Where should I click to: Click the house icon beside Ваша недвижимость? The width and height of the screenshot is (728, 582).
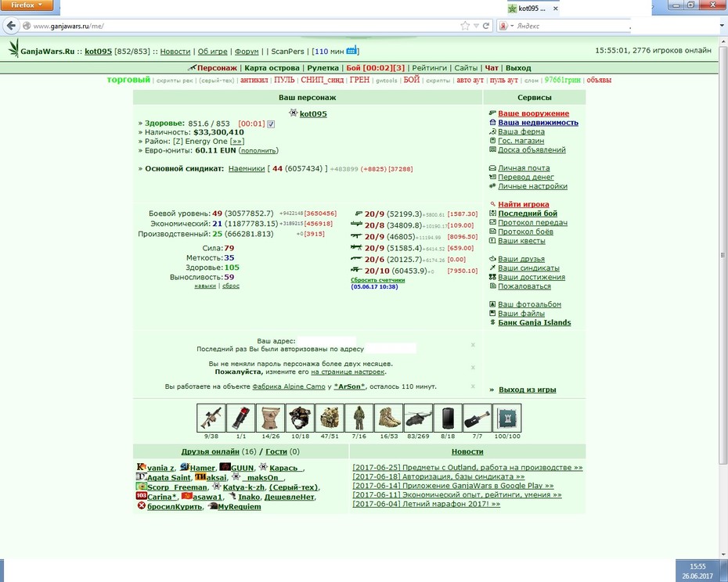(x=492, y=123)
